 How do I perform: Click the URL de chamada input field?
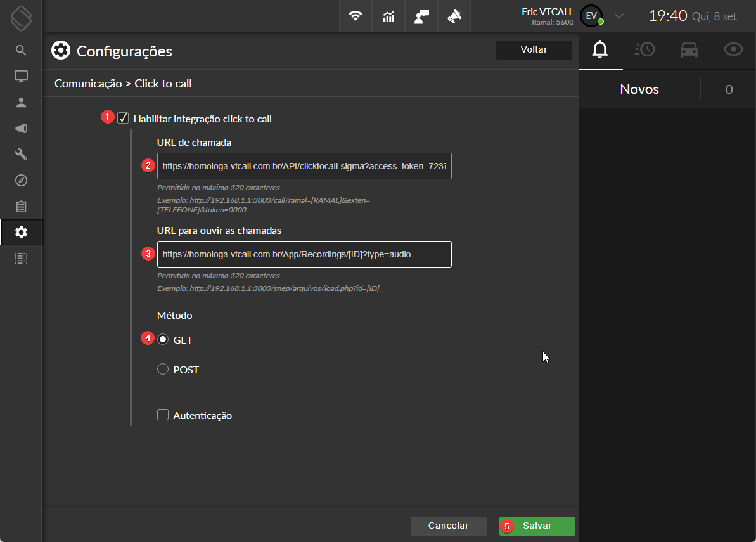click(304, 166)
